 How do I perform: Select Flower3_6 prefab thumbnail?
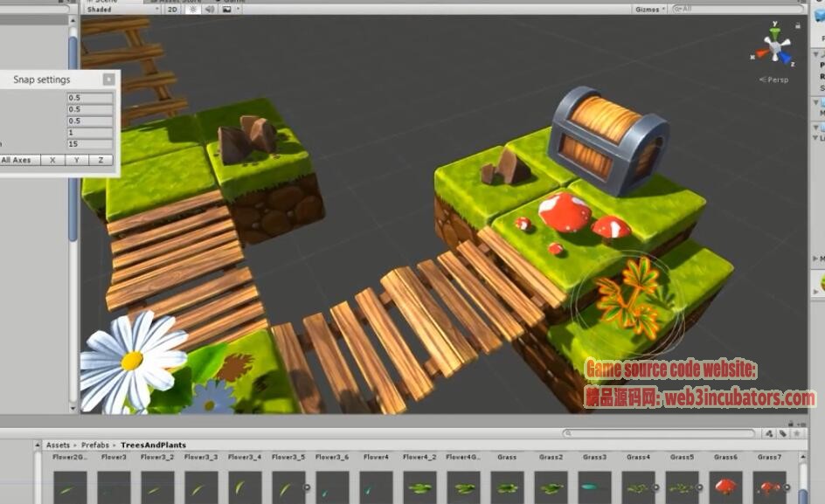coord(332,487)
